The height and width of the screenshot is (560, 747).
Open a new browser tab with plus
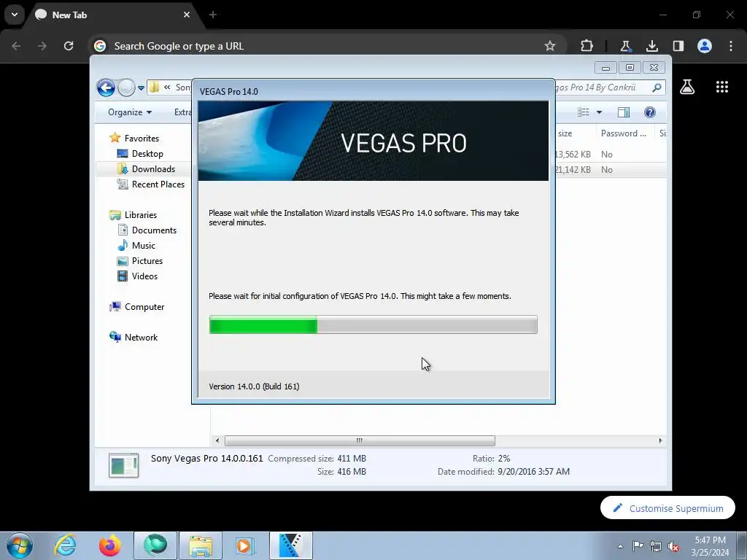[x=213, y=15]
